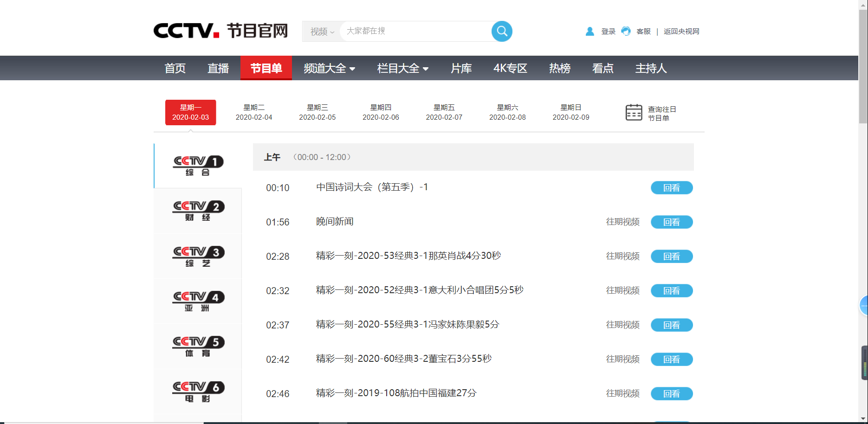The image size is (868, 424).
Task: Select the CCTV-5 体育 channel logo
Action: pyautogui.click(x=198, y=346)
